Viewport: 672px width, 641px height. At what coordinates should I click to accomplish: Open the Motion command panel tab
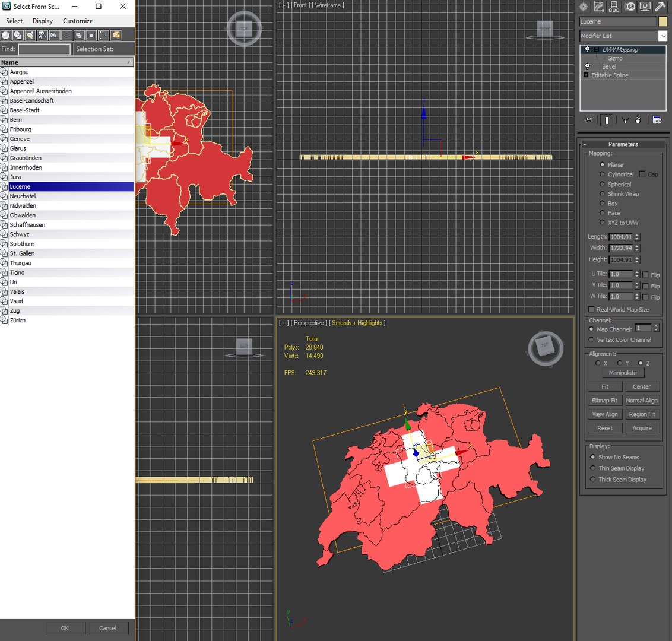[630, 7]
